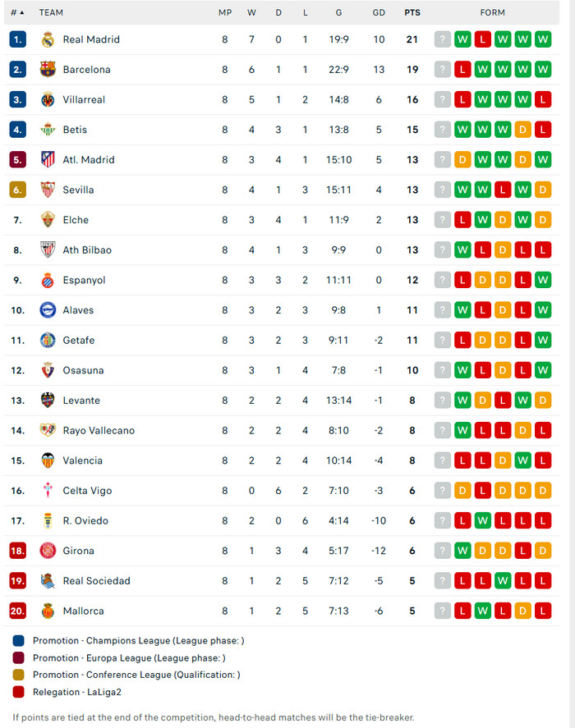Open the Celta Vigo team link
The width and height of the screenshot is (575, 728).
pos(87,491)
